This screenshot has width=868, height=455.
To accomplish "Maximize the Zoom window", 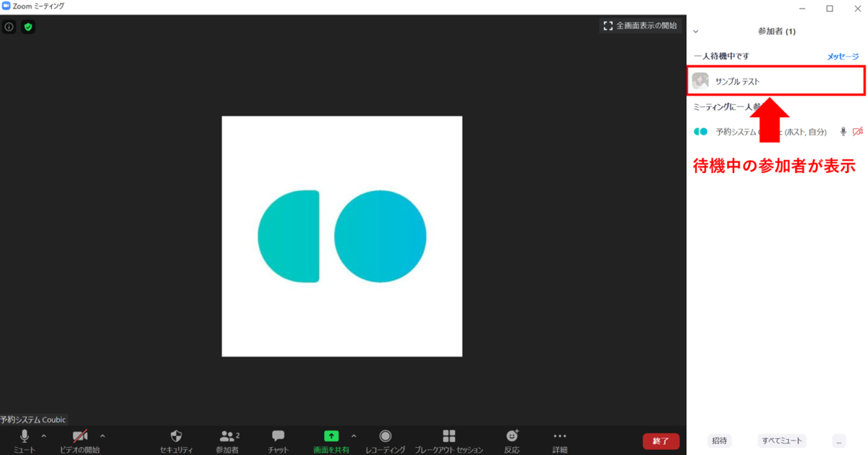I will tap(830, 8).
